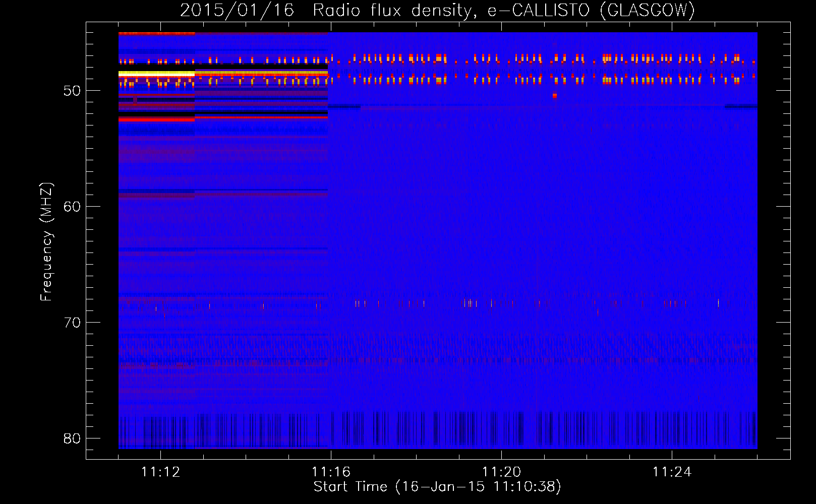Click the bright white-yellow band near 48.5 MHz

(x=156, y=74)
